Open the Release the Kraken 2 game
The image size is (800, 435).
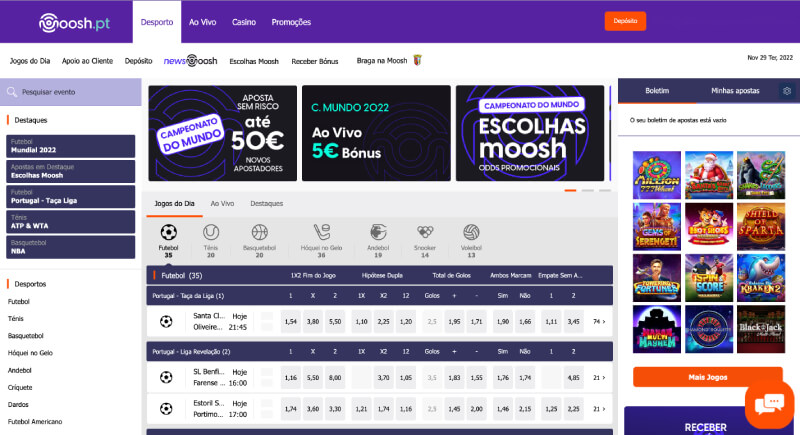tap(761, 278)
